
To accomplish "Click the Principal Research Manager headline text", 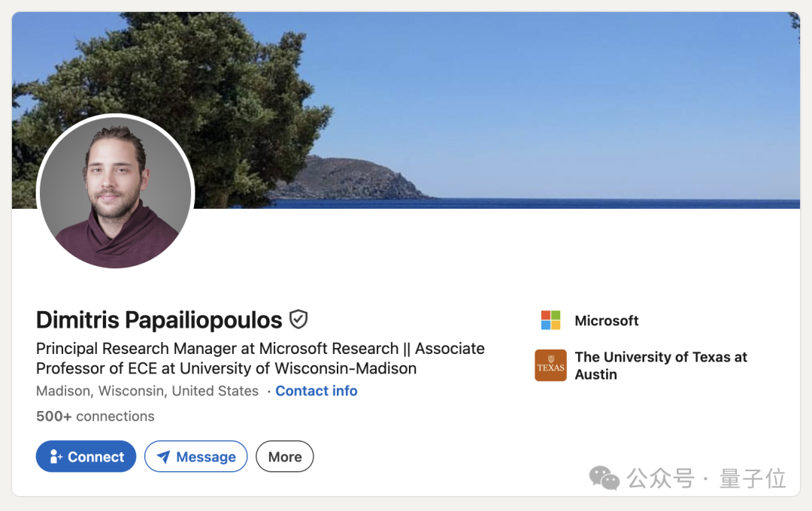I will coord(260,358).
